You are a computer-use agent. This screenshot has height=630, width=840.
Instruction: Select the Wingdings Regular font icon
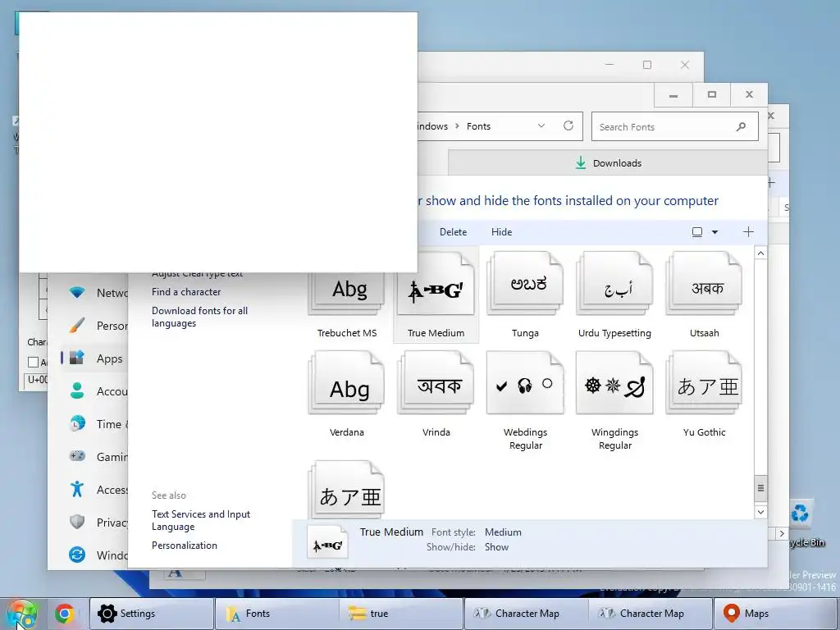click(614, 384)
